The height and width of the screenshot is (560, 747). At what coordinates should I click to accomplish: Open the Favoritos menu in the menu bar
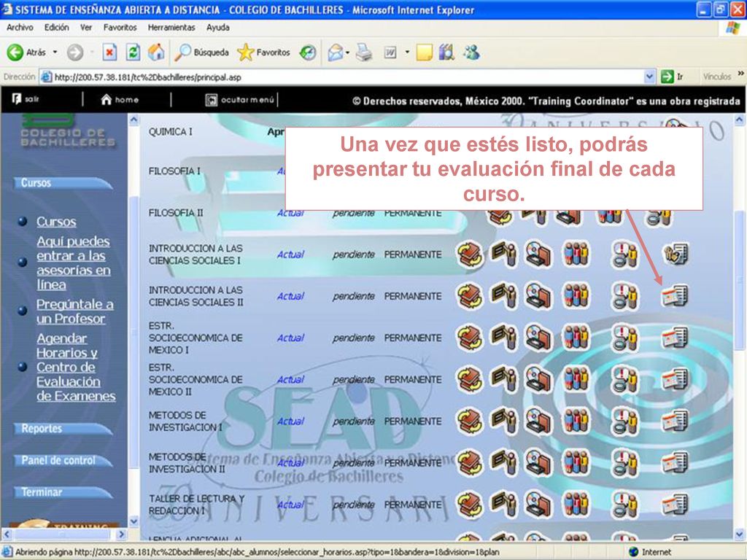(120, 28)
